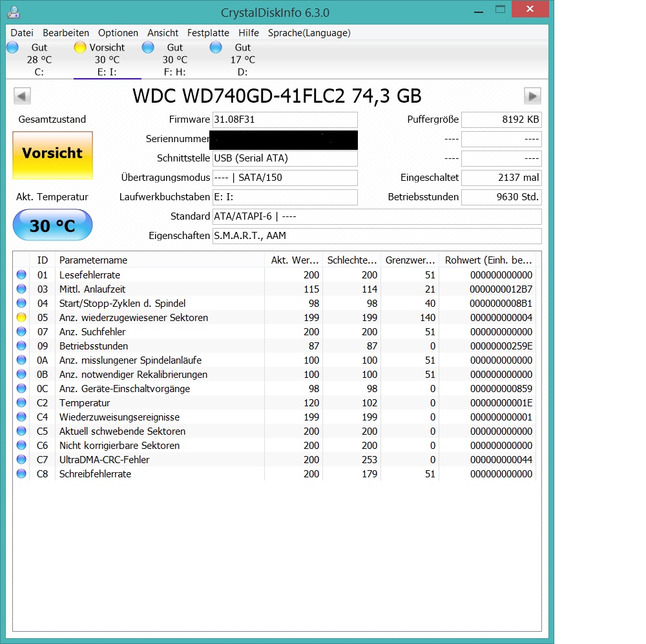Click the Firmware field 31.08F31
Viewport: 646px width, 644px height.
pyautogui.click(x=285, y=119)
